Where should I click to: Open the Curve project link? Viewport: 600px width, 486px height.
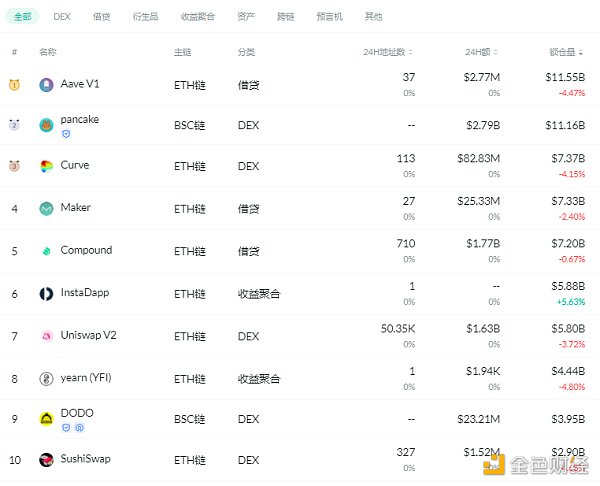click(75, 165)
